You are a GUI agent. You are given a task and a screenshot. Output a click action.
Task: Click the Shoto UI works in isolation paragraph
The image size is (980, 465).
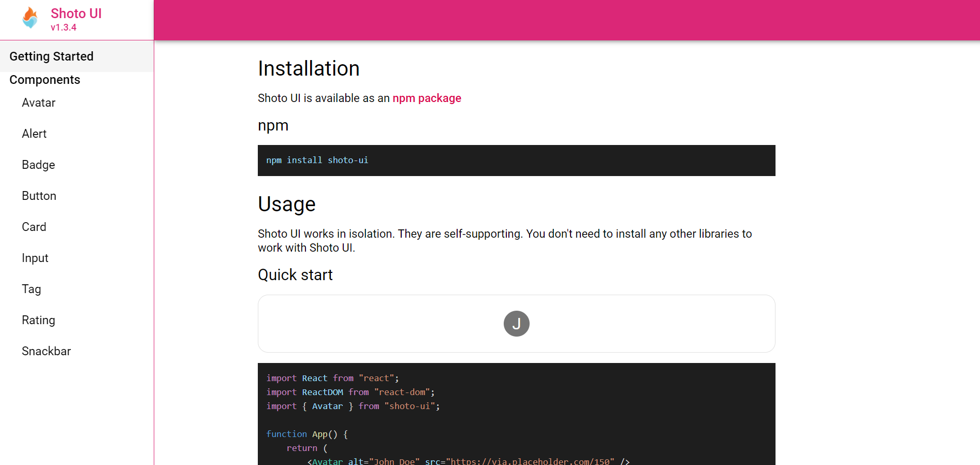(x=505, y=241)
